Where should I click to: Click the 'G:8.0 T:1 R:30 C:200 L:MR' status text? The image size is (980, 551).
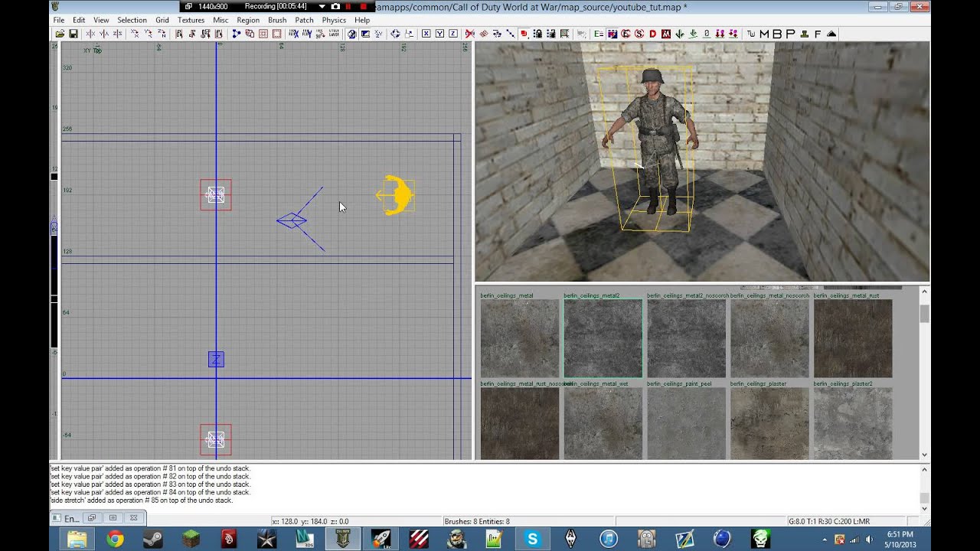[829, 521]
